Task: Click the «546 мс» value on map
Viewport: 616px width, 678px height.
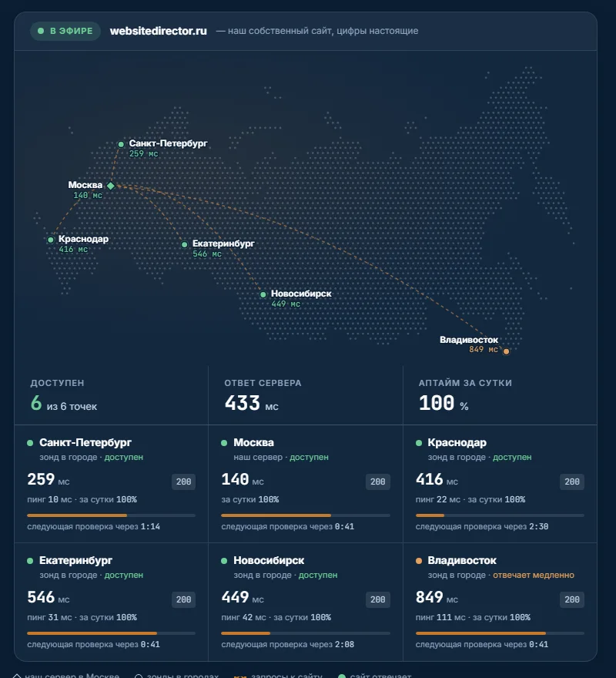Action: (x=207, y=253)
